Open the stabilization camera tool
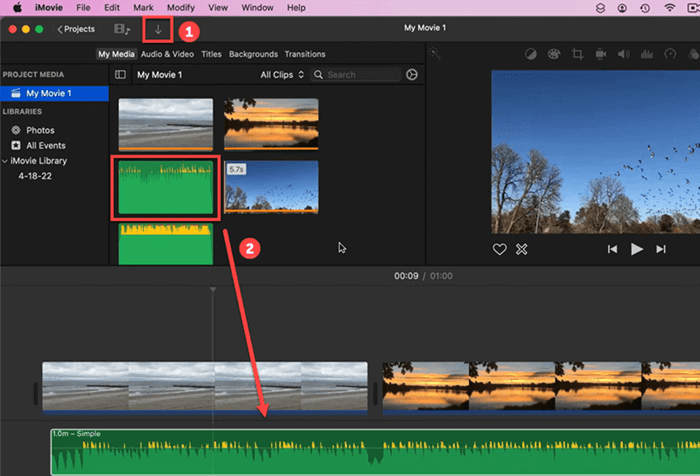The width and height of the screenshot is (700, 476). click(x=601, y=54)
